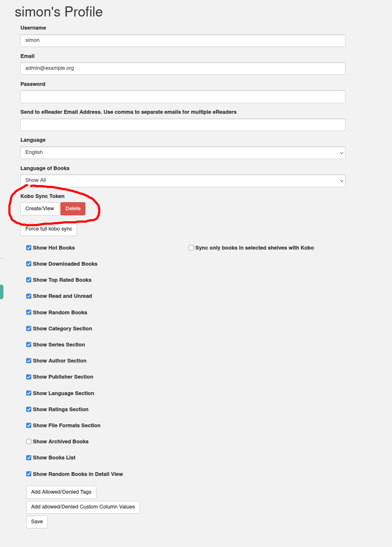Toggle Show Series Section checkbox
The width and height of the screenshot is (392, 547).
pos(29,345)
